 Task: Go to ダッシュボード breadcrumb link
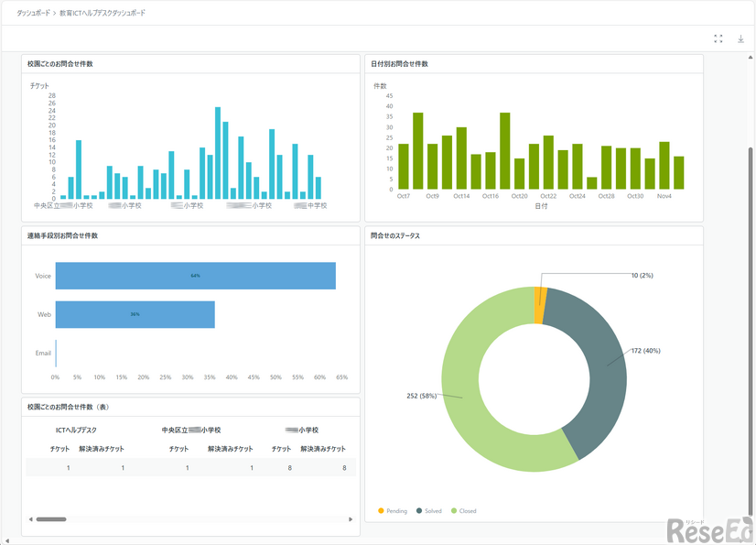tap(32, 14)
